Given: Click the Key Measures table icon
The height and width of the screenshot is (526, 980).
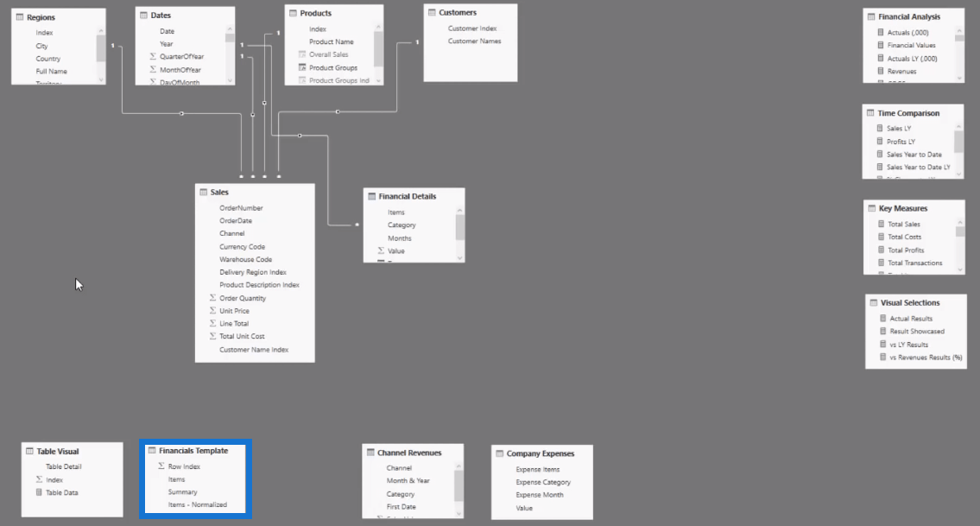Looking at the screenshot, I should coord(872,208).
